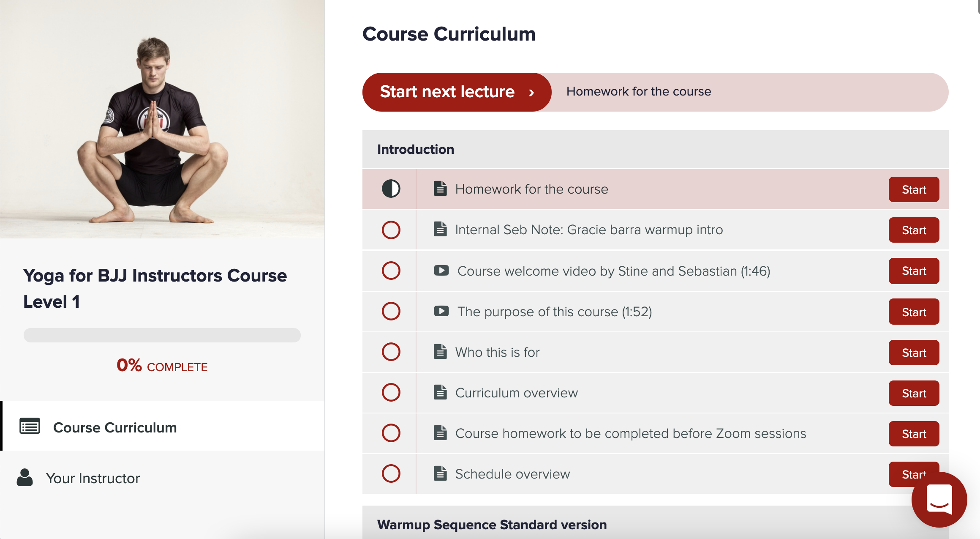Screen dimensions: 980x539
Task: Click the course progress bar
Action: [x=162, y=335]
